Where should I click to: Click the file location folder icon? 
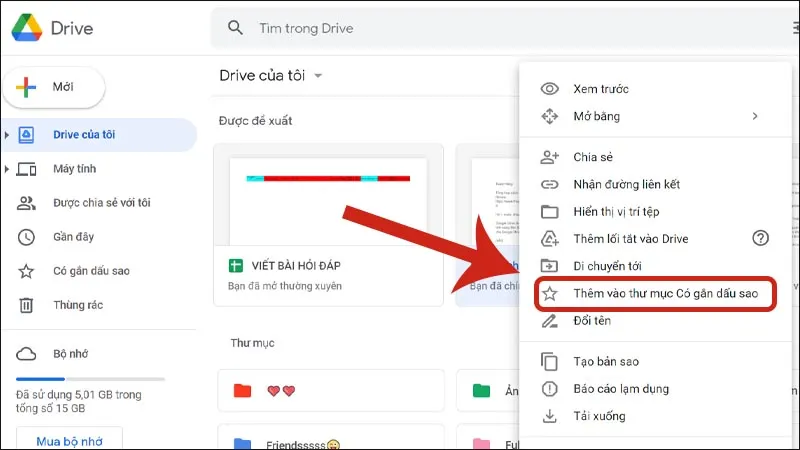tap(549, 212)
